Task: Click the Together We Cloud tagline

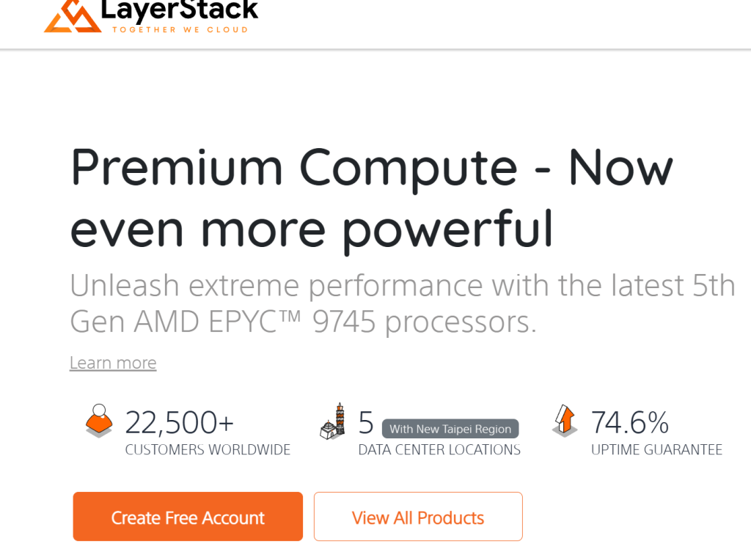Action: tap(180, 29)
